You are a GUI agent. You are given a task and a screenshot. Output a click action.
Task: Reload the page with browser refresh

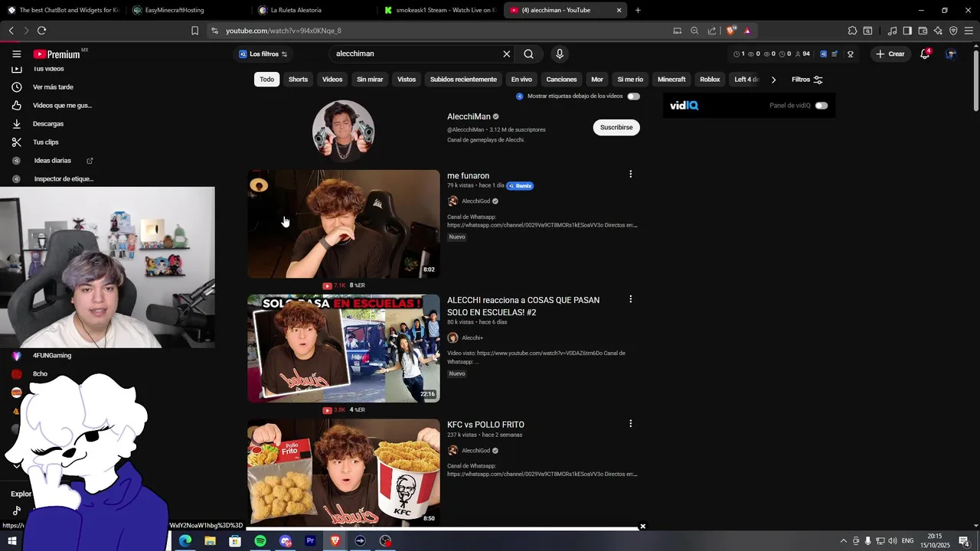tap(41, 31)
